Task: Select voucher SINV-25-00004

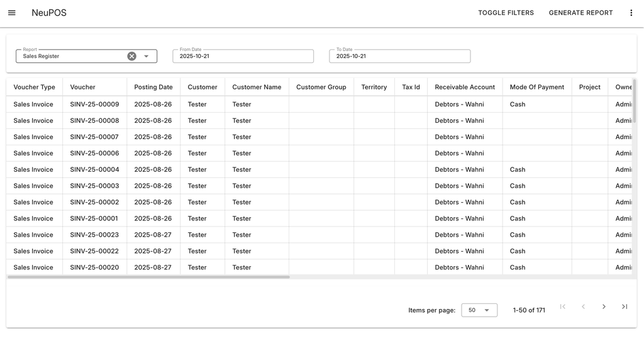Action: [94, 169]
